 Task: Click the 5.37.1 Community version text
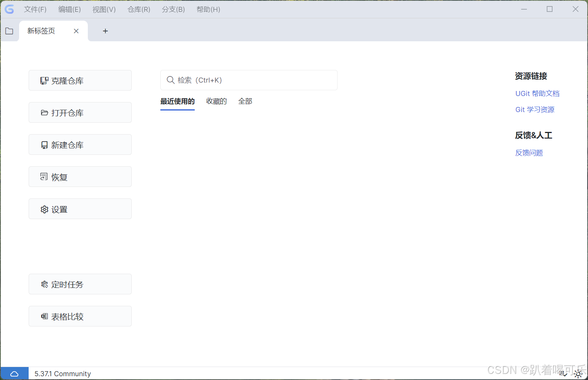click(63, 374)
